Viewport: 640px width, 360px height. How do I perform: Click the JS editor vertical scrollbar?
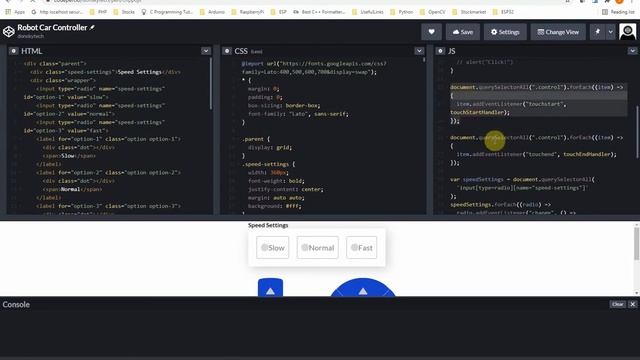click(x=638, y=131)
